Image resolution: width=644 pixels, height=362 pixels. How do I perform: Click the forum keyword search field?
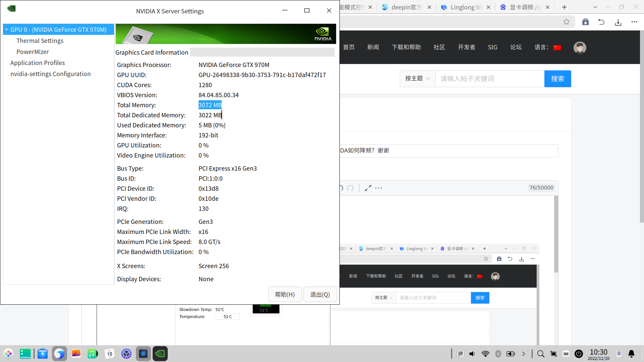[490, 78]
